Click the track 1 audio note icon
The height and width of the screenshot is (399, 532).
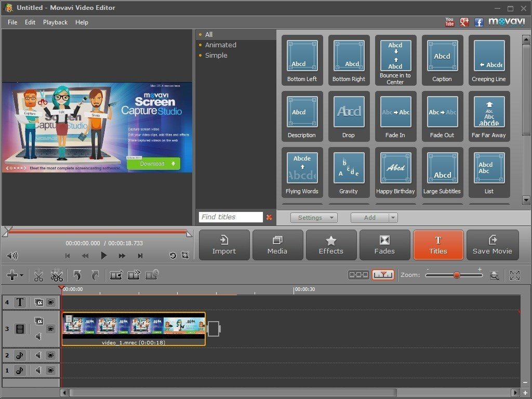click(20, 370)
